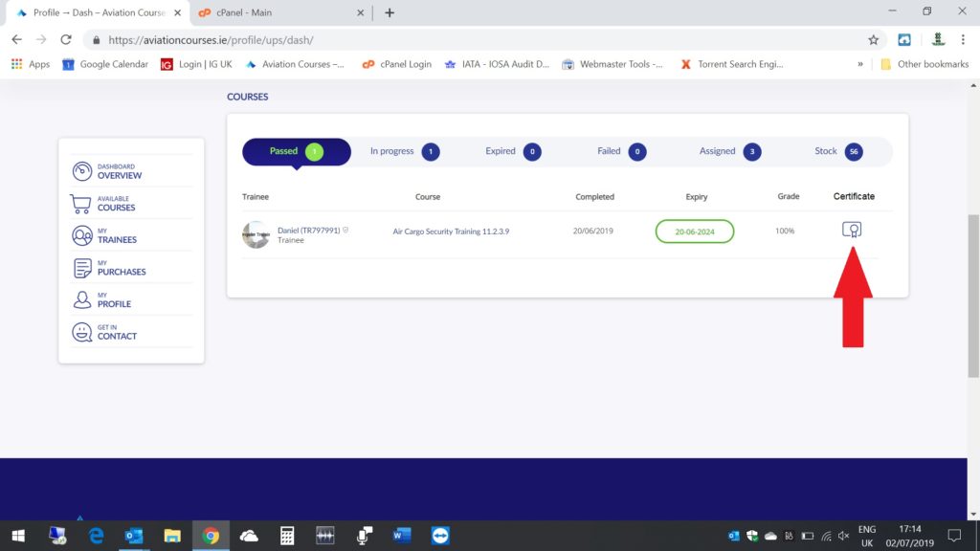
Task: Download the Air Cargo Security certificate
Action: 852,231
